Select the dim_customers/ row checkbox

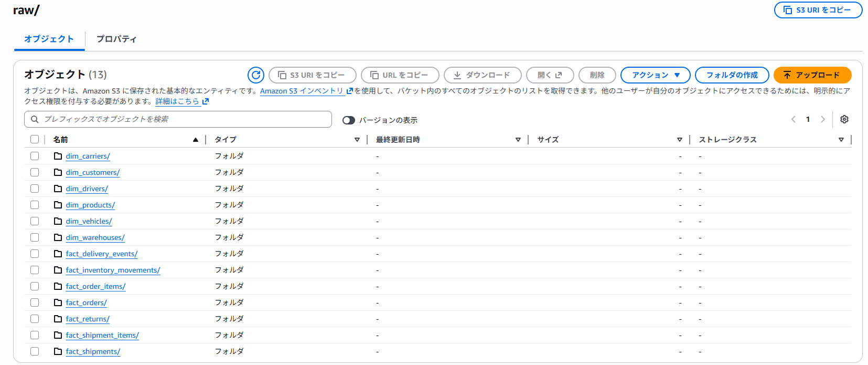35,172
